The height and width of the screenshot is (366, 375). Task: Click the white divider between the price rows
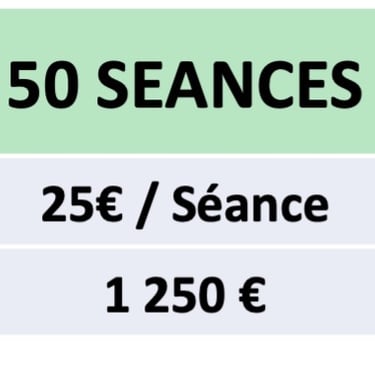click(x=187, y=246)
